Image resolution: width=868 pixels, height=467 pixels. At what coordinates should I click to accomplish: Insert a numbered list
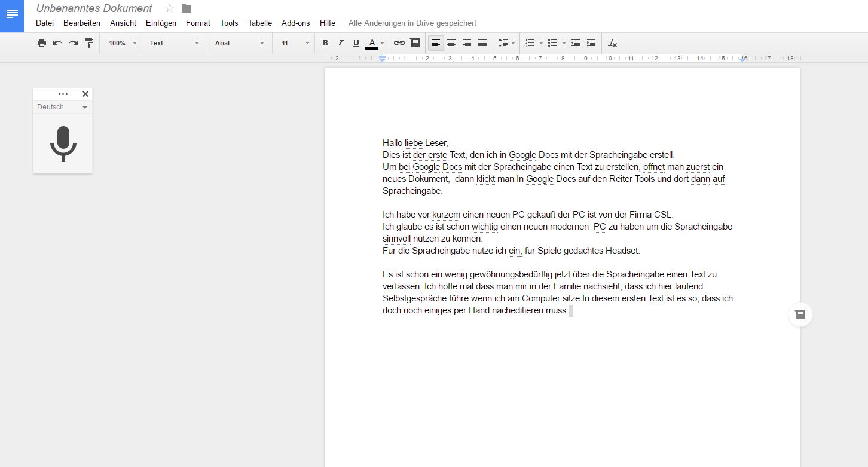click(x=530, y=43)
